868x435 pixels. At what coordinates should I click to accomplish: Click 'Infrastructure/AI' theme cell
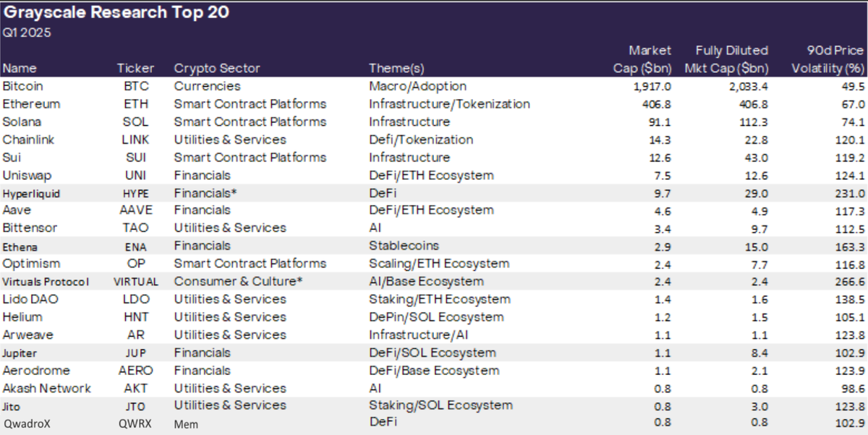[x=419, y=335]
